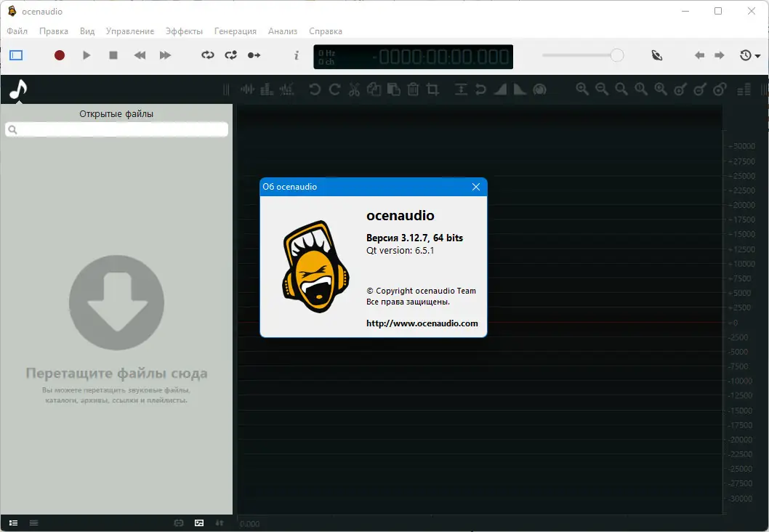Click the link icon in sidebar footer
769x532 pixels.
click(x=179, y=523)
